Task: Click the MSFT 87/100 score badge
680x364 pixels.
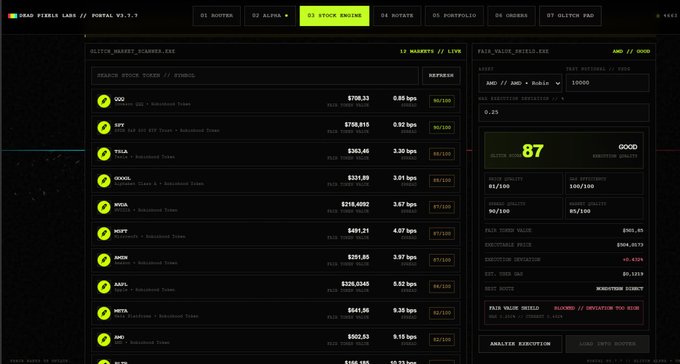Action: click(442, 234)
